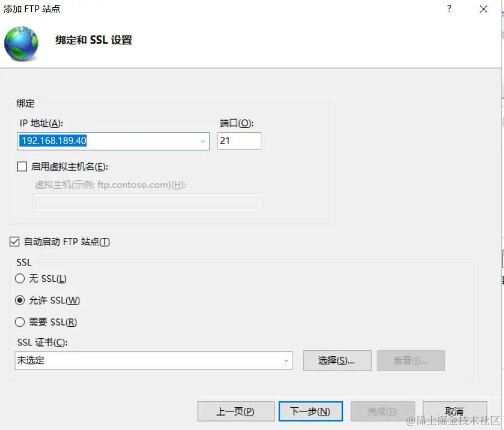Click the SSL 证书(C): label
The height and width of the screenshot is (430, 504).
[42, 342]
